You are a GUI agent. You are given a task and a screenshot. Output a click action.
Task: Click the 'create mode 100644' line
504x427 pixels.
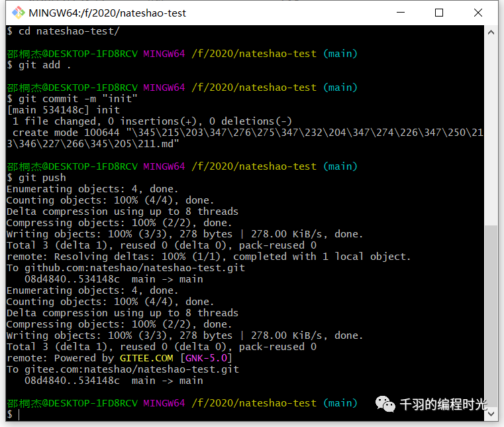point(245,139)
